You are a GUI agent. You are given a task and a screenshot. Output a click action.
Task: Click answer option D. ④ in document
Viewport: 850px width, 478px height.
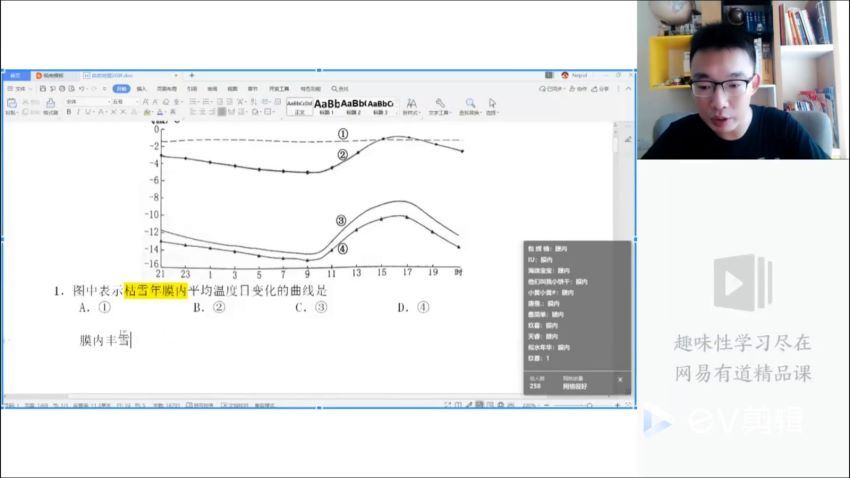pos(414,307)
